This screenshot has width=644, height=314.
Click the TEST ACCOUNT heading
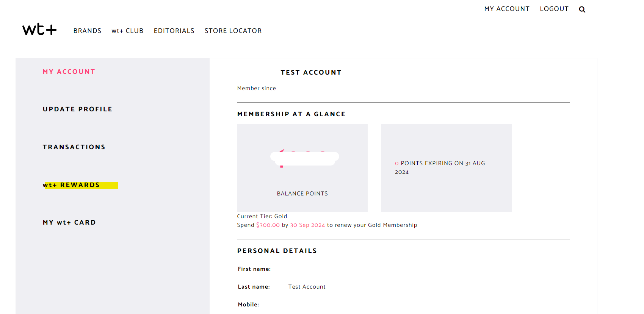pos(311,72)
